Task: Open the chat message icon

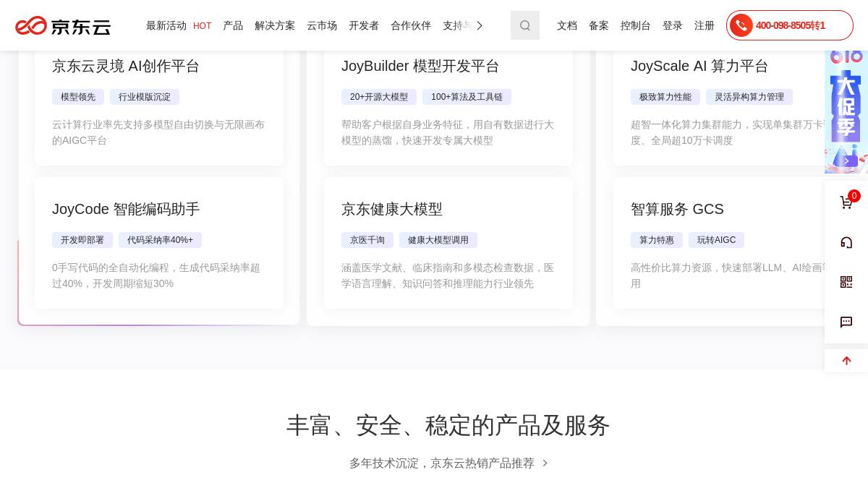Action: coord(846,322)
